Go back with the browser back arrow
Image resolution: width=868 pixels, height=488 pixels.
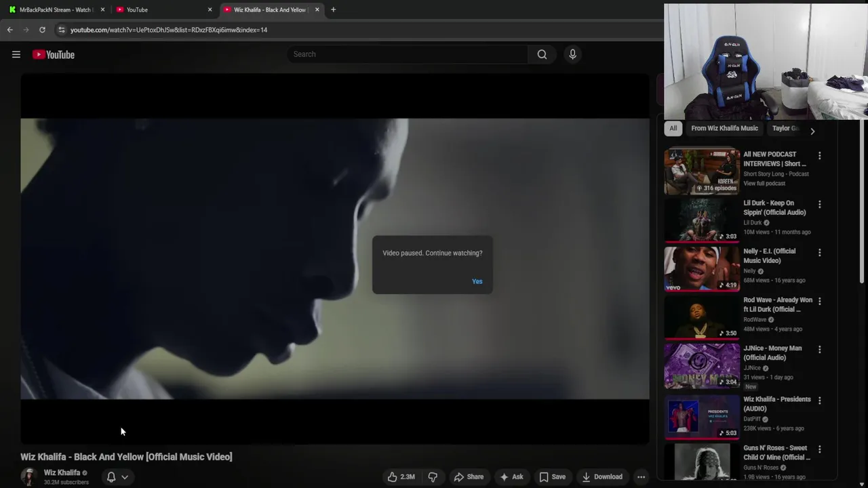(9, 30)
